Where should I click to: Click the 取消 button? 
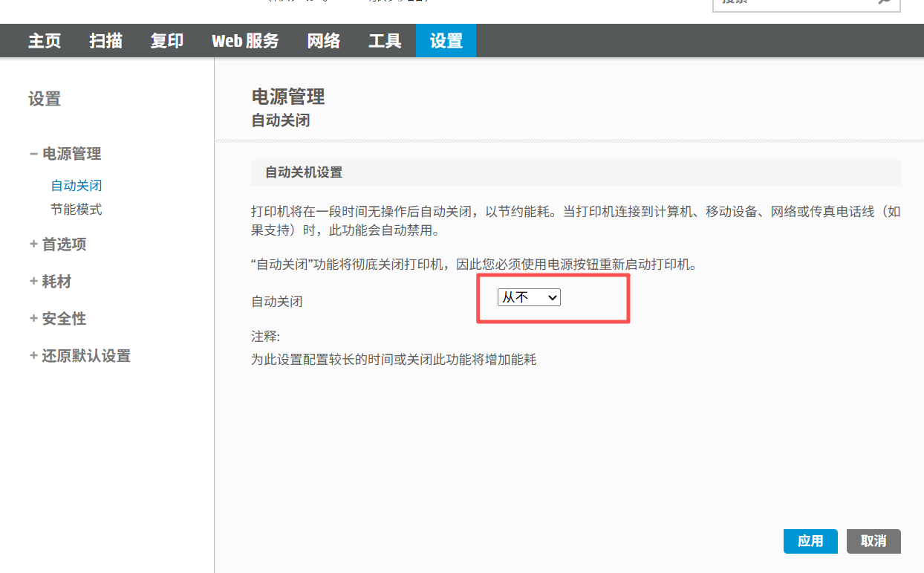(873, 541)
